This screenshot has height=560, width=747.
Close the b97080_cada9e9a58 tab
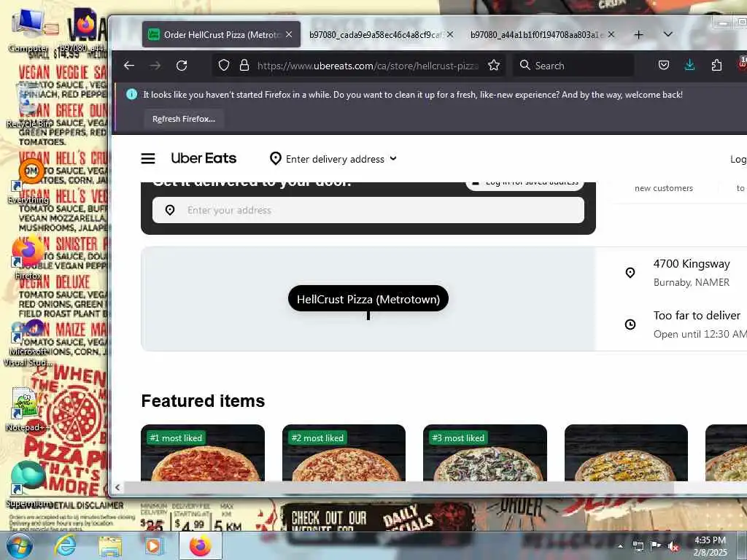pyautogui.click(x=449, y=34)
